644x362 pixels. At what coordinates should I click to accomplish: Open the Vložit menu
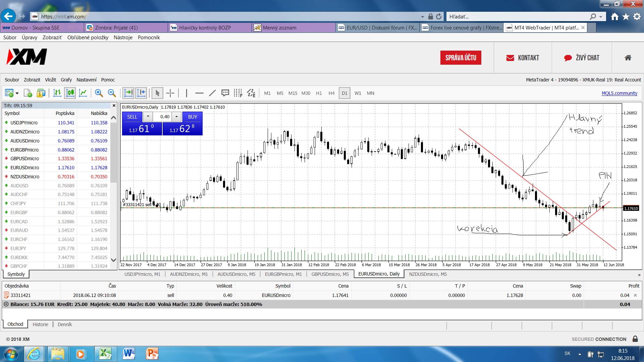(50, 80)
